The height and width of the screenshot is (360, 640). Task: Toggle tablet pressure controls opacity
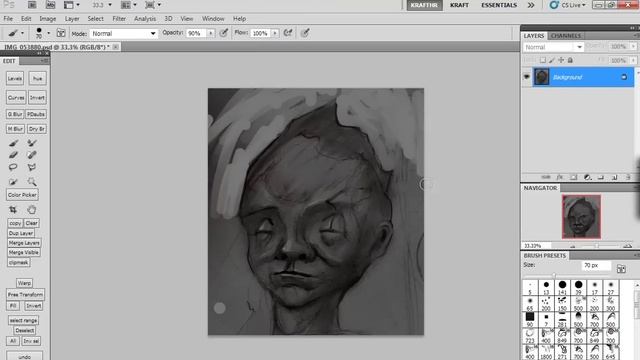point(223,33)
